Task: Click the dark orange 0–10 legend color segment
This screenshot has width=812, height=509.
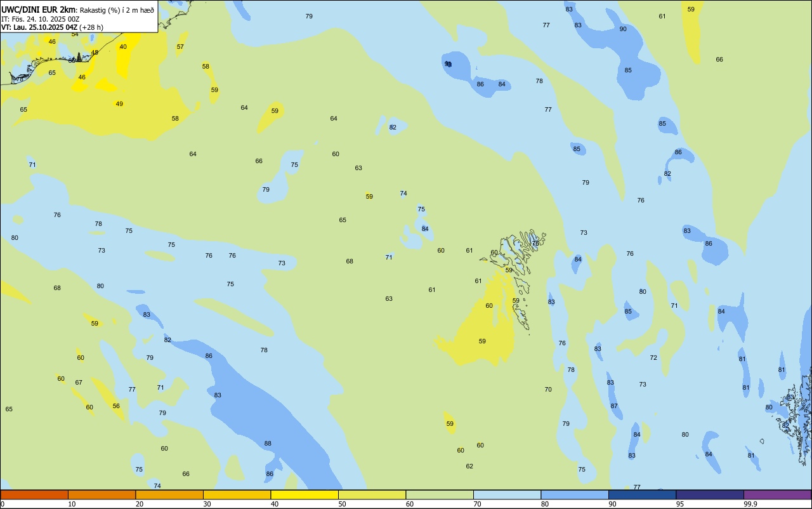Action: click(x=34, y=494)
